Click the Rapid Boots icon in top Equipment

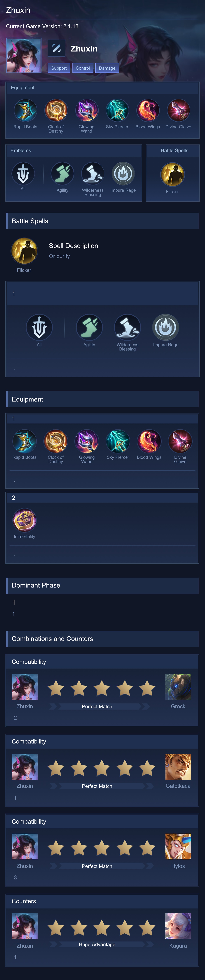click(x=25, y=110)
